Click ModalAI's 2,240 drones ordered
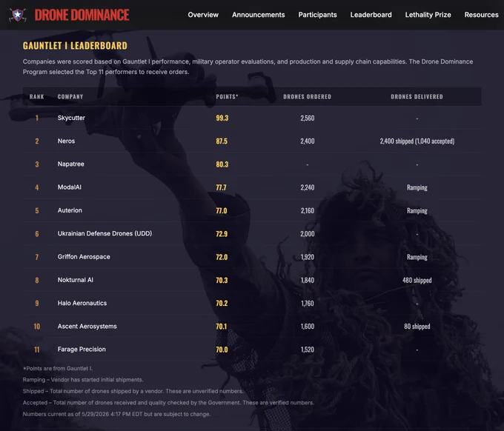Image resolution: width=504 pixels, height=431 pixels. tap(308, 187)
